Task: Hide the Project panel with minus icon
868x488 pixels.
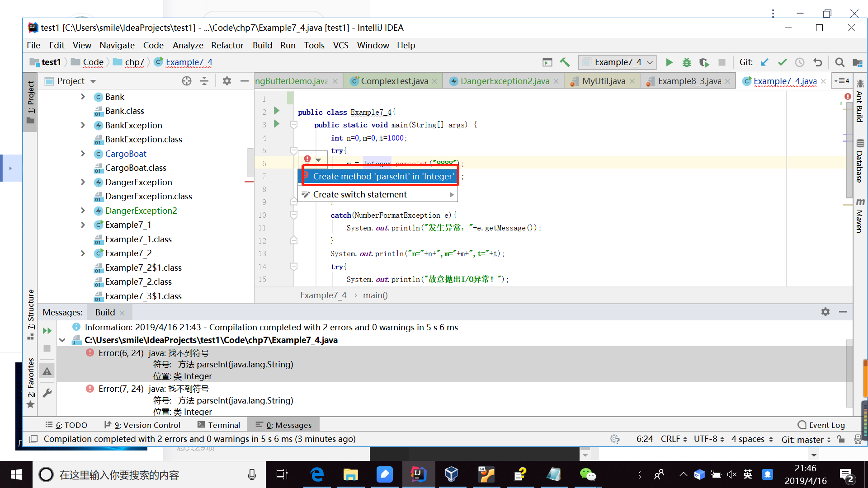Action: [x=245, y=81]
